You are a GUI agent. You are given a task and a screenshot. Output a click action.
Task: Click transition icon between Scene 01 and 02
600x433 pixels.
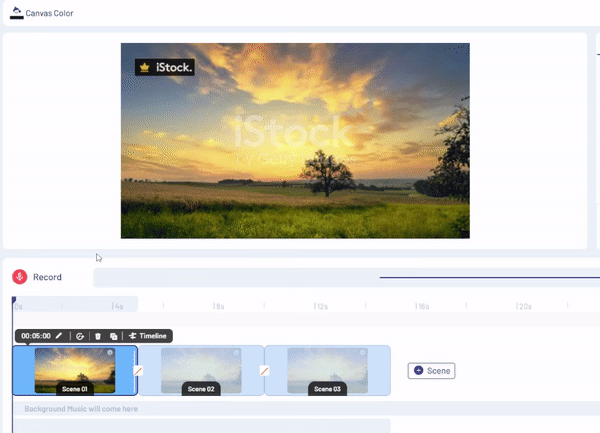pyautogui.click(x=138, y=371)
